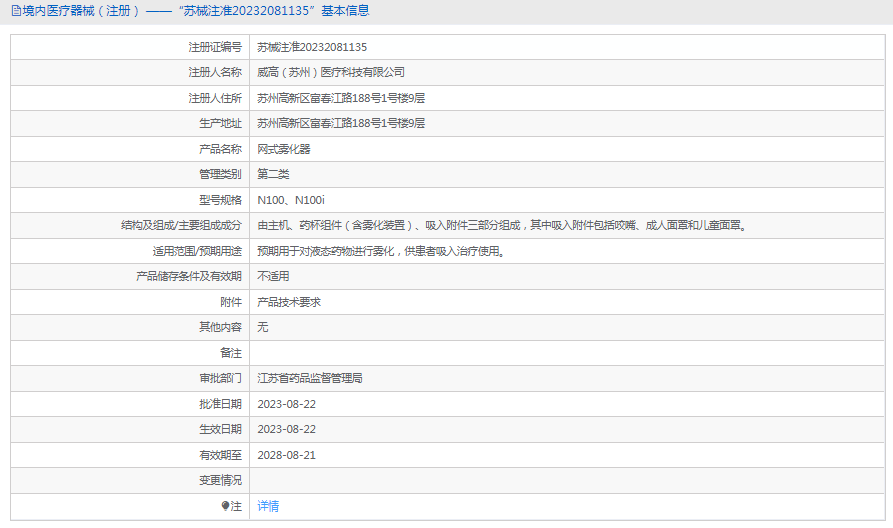Viewport: 893px width, 528px height.
Task: Click the 注册证编号 label
Action: [x=215, y=47]
